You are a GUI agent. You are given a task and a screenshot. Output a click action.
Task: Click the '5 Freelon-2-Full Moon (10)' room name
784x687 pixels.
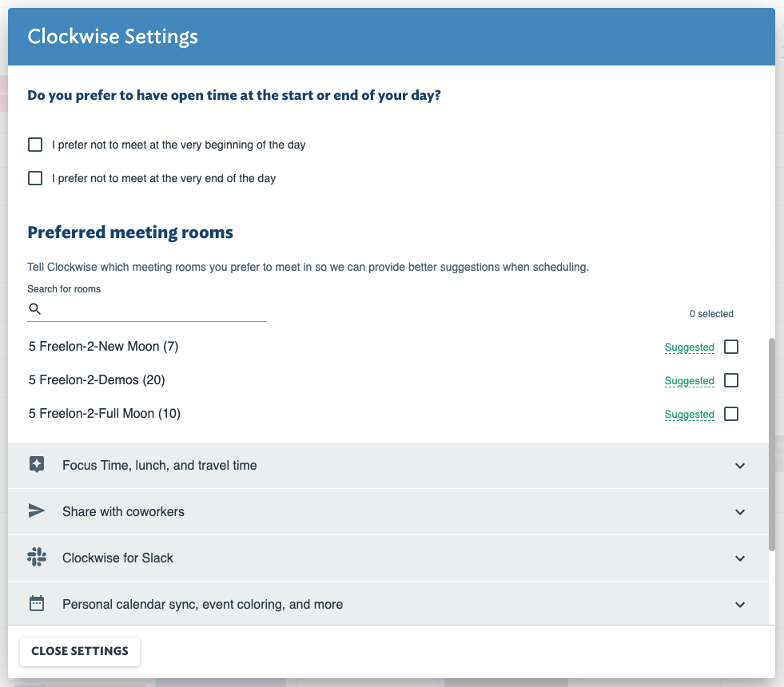(x=105, y=413)
